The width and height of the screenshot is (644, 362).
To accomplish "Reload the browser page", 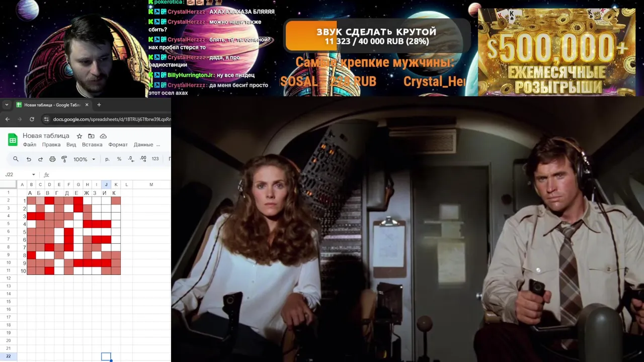I will pos(32,119).
